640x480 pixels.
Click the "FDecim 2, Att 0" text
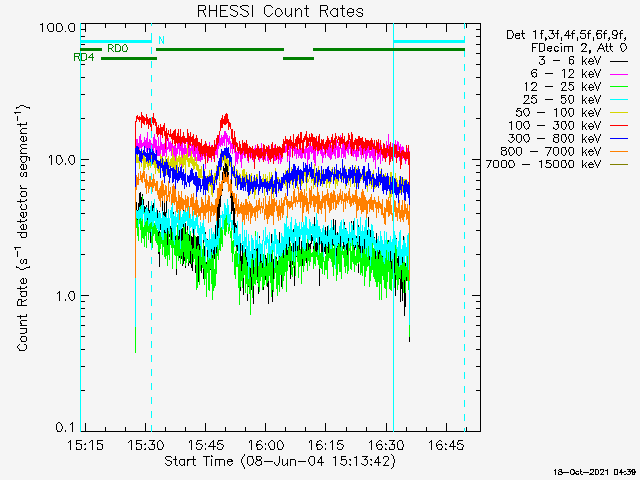click(579, 48)
